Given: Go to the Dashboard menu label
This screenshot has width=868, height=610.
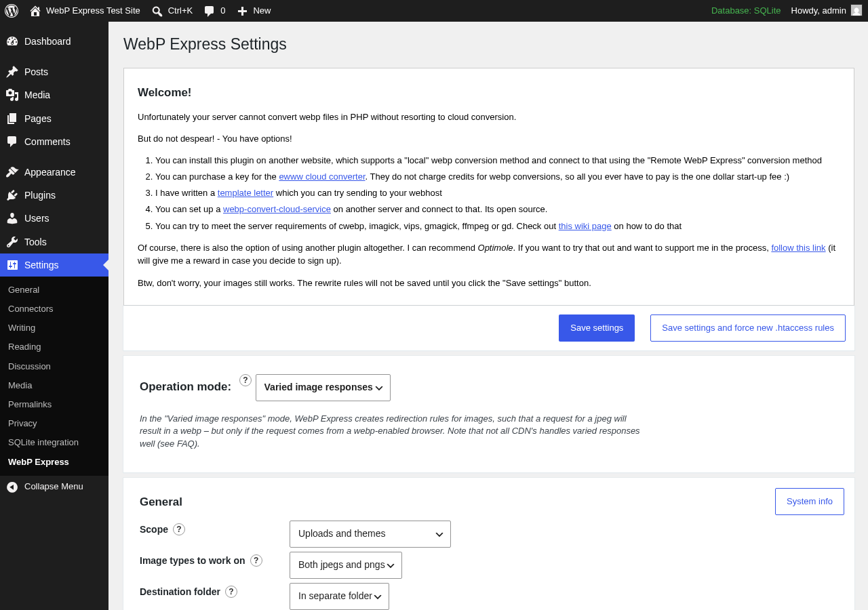Looking at the screenshot, I should coord(47,41).
